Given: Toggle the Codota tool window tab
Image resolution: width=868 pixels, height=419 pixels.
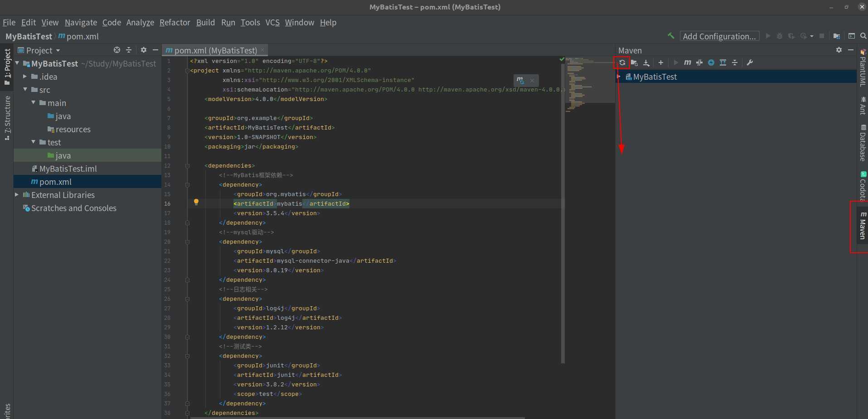Looking at the screenshot, I should pos(863,186).
